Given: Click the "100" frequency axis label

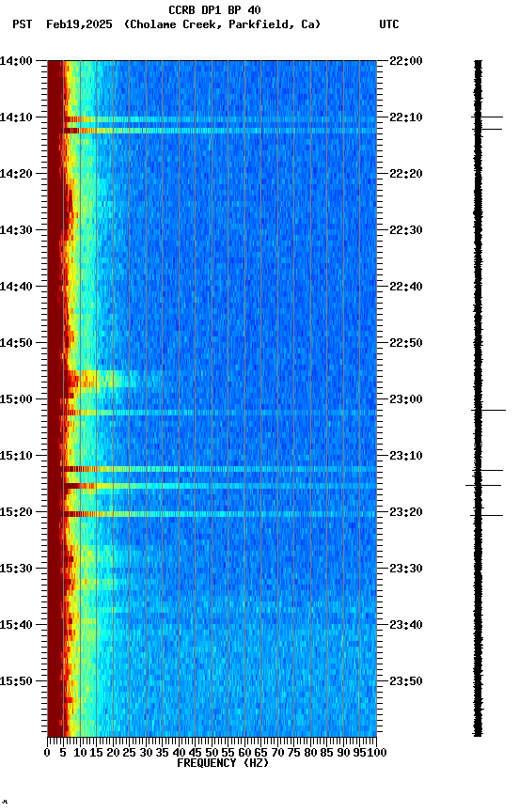Looking at the screenshot, I should 377,753.
